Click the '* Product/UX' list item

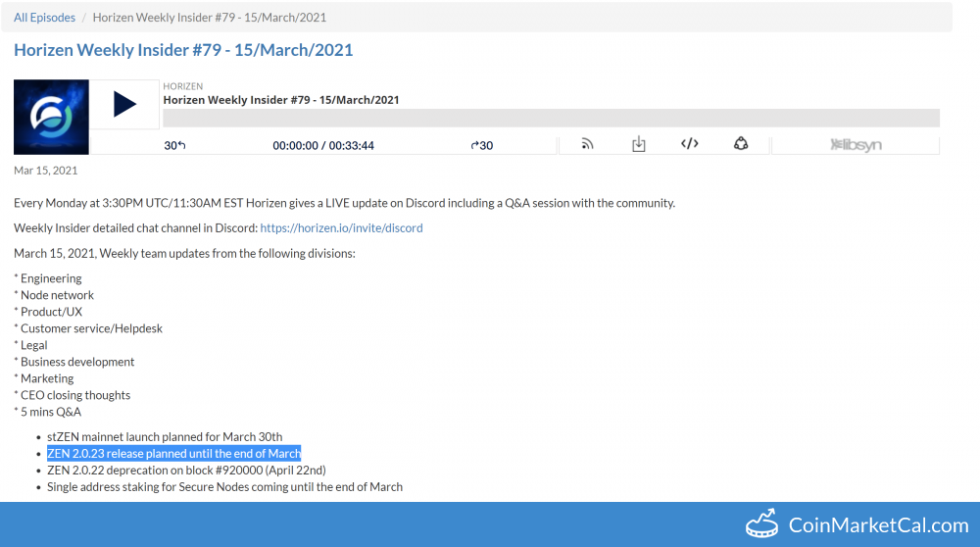48,312
